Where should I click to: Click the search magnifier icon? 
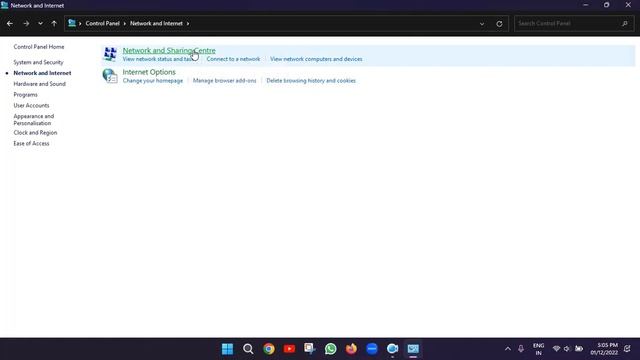pos(624,24)
